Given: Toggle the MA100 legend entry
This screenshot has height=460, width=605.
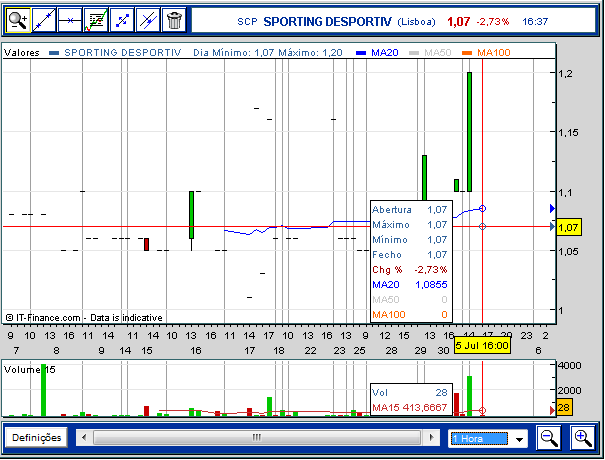Looking at the screenshot, I should pyautogui.click(x=487, y=52).
